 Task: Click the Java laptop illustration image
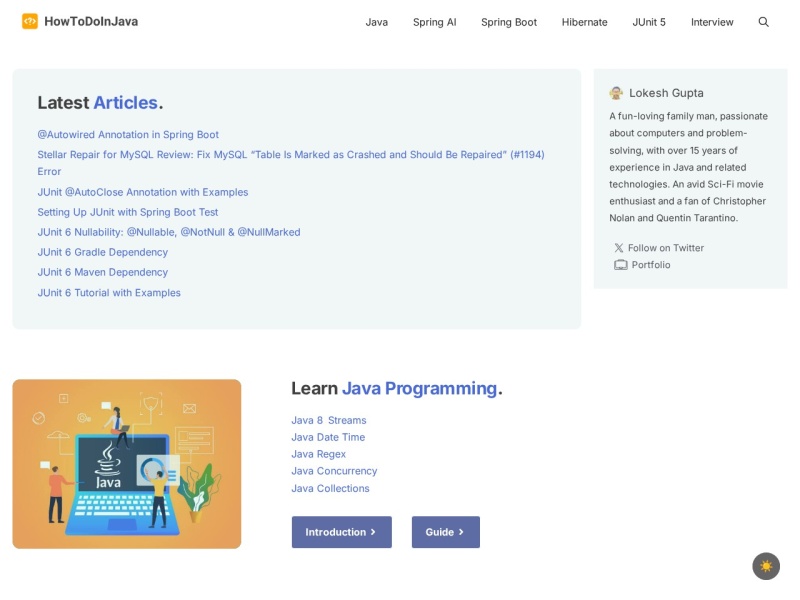point(127,464)
